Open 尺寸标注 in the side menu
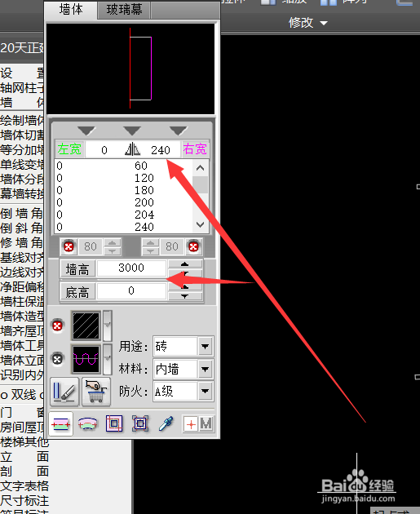 pyautogui.click(x=24, y=501)
